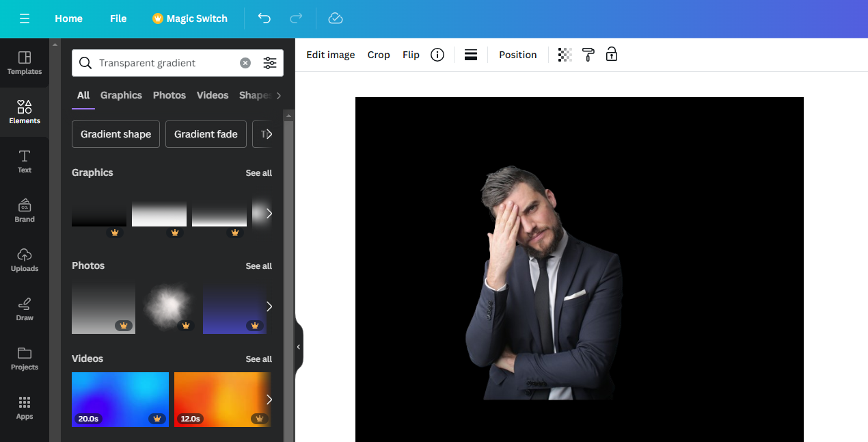Switch to the Graphics tab
Screen dimensions: 868x442
(121, 95)
